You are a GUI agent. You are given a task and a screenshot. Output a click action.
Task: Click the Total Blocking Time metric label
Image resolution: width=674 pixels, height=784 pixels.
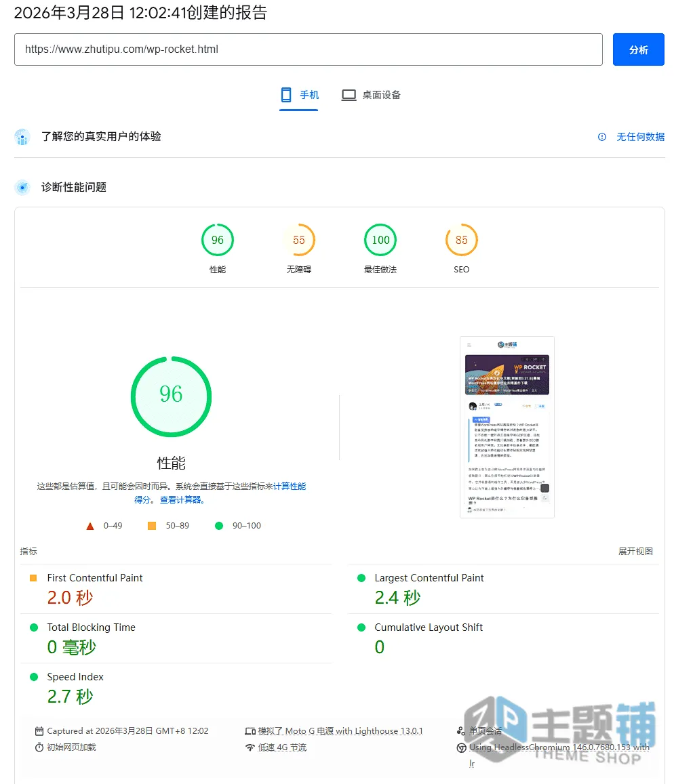point(91,627)
